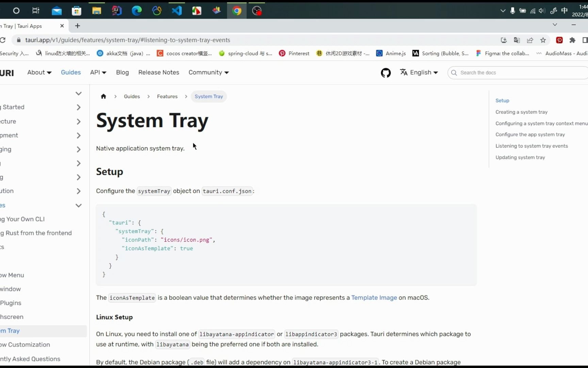
Task: Collapse the top sidebar category chevron
Action: pos(79,93)
